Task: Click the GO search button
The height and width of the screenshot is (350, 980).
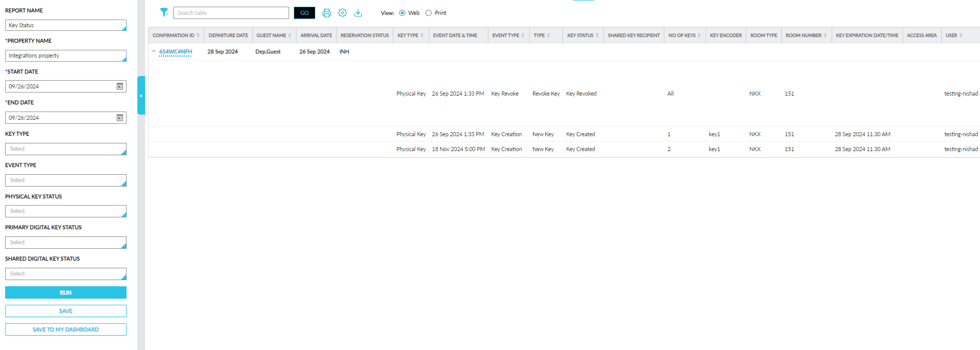Action: click(x=305, y=13)
